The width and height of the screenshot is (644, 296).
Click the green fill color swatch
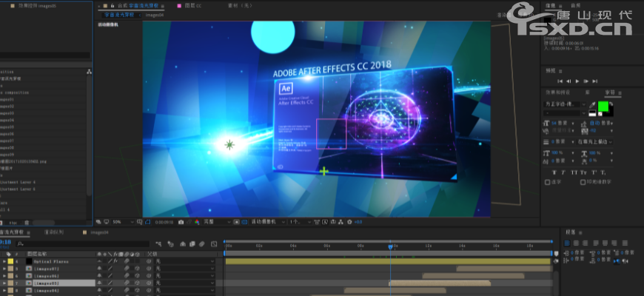point(603,107)
